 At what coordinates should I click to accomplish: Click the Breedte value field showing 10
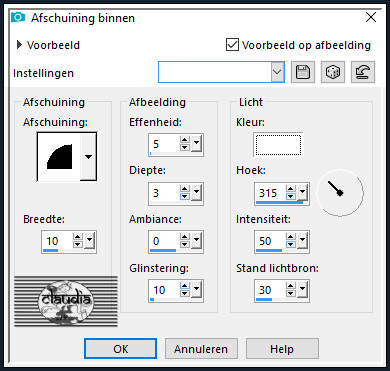point(57,241)
